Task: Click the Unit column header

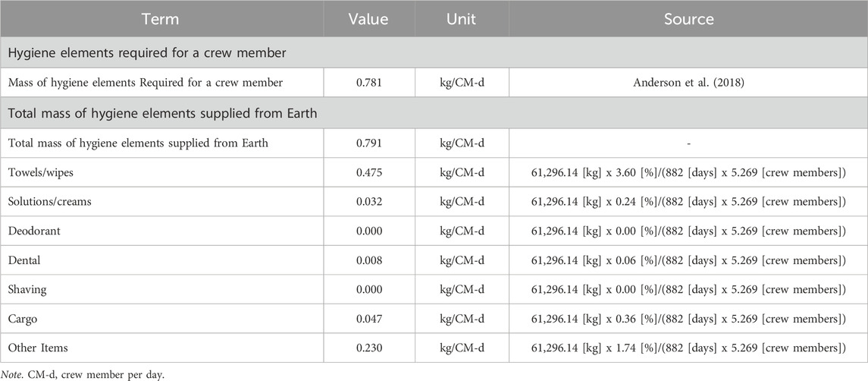Action: [461, 19]
